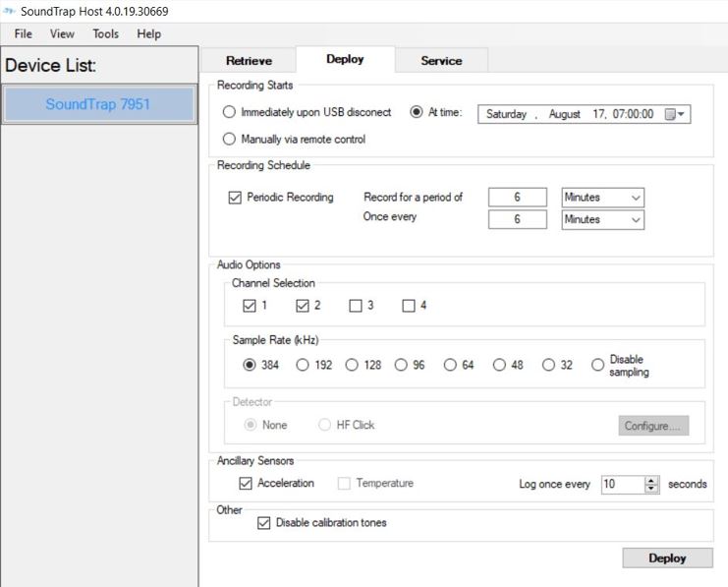This screenshot has width=728, height=587.
Task: Select 96 kHz sample rate
Action: tap(401, 365)
